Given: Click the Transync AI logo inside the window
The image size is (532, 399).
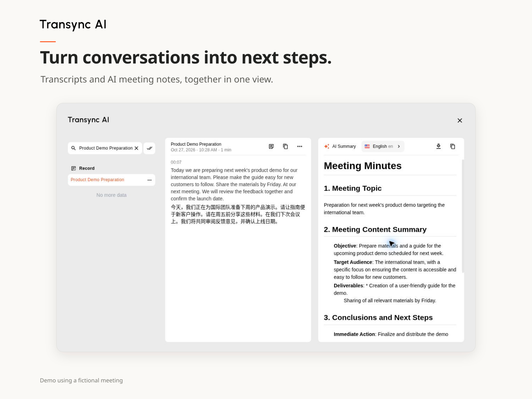Looking at the screenshot, I should tap(88, 120).
